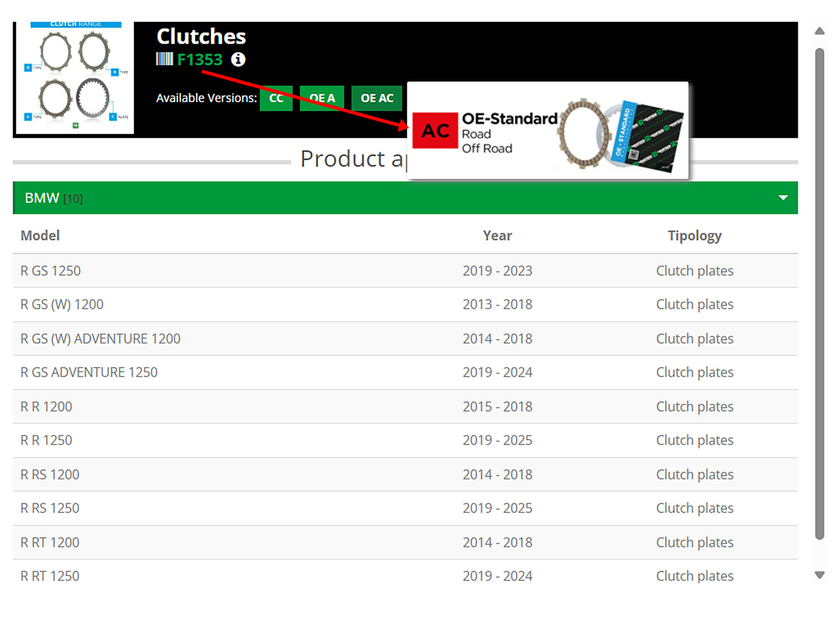Select the OE A version button
This screenshot has height=635, width=840.
click(x=322, y=98)
